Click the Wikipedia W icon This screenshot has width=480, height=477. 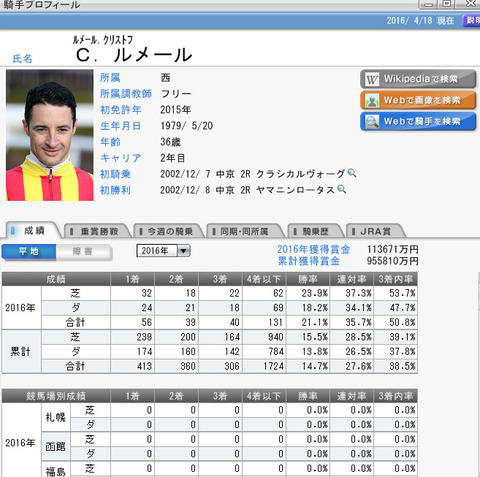pos(372,80)
